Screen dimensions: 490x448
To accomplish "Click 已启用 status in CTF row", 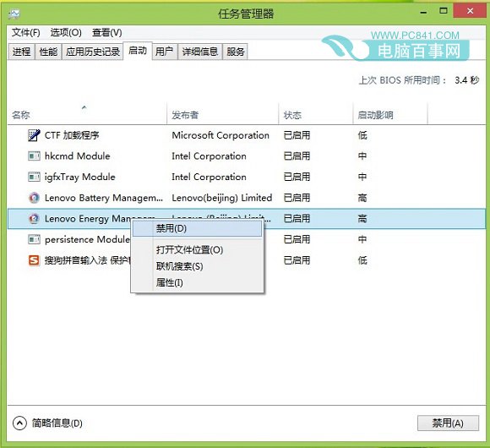I will click(x=297, y=135).
